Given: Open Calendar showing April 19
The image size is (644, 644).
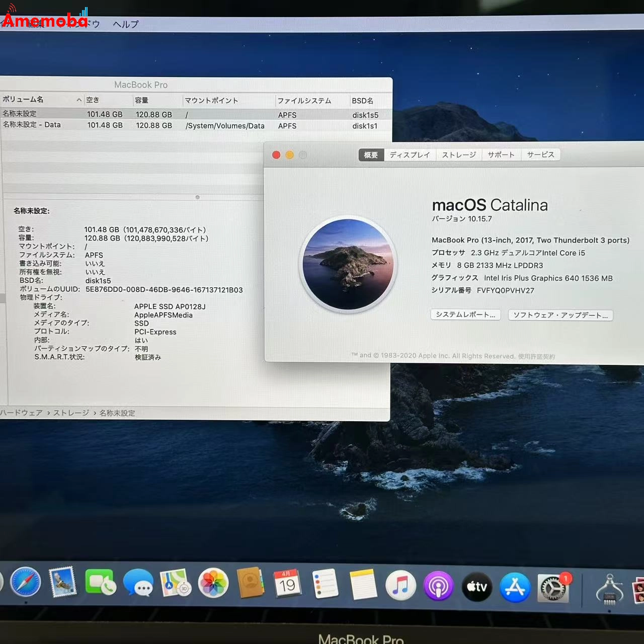Looking at the screenshot, I should pos(288,584).
